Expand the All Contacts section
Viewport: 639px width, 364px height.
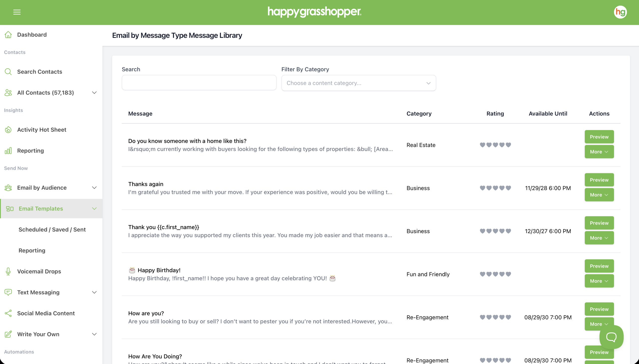pyautogui.click(x=94, y=93)
